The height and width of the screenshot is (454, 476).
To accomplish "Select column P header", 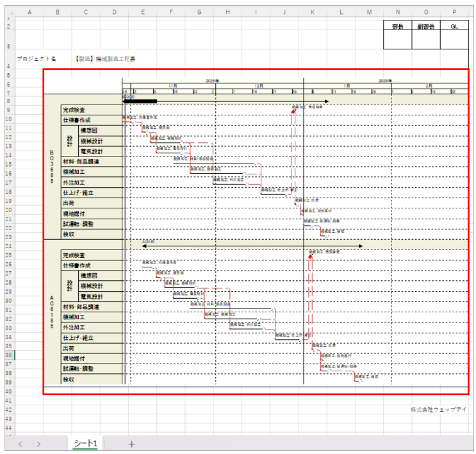I will point(454,12).
